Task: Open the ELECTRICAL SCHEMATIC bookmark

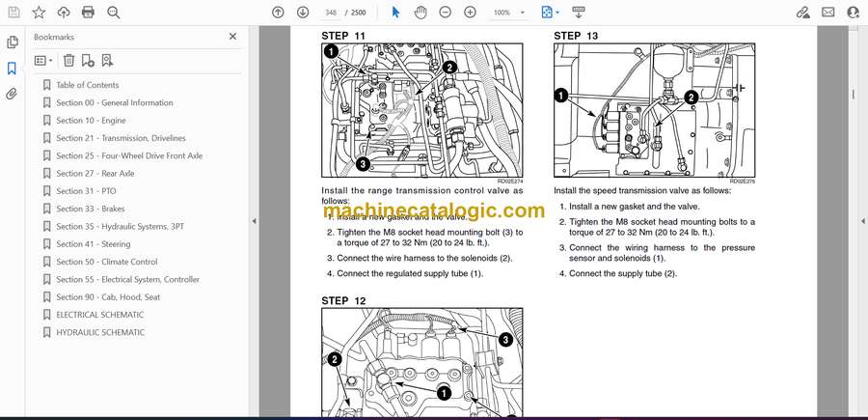Action: (99, 315)
